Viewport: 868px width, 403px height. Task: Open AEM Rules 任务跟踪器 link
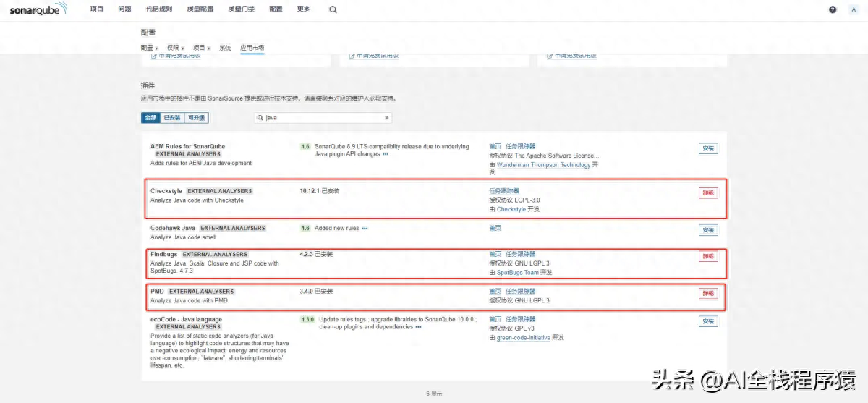click(x=520, y=146)
